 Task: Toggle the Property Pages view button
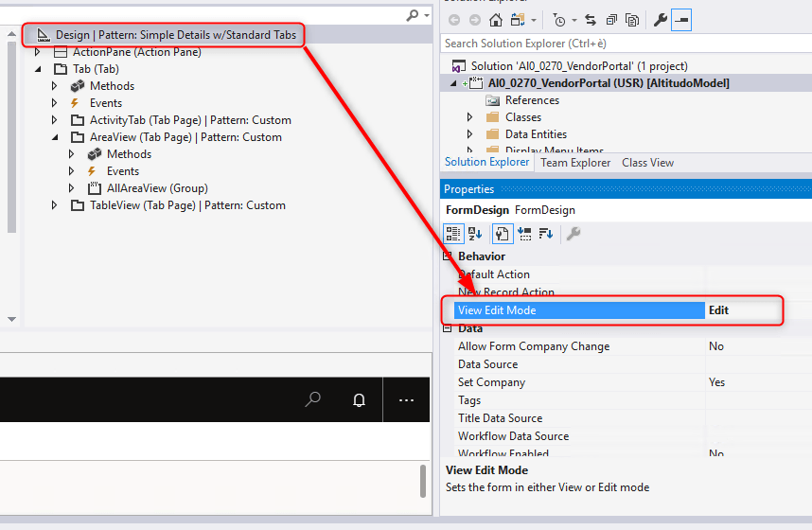pyautogui.click(x=574, y=234)
